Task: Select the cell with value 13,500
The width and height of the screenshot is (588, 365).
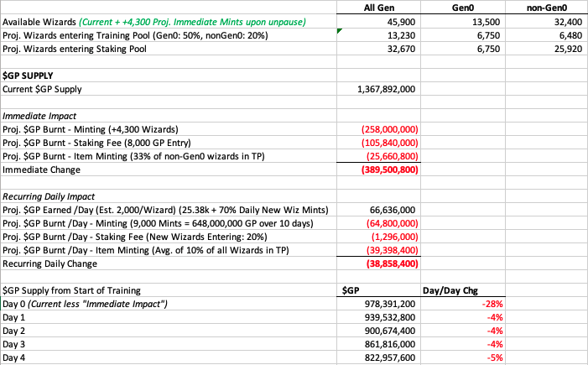Action: (463, 22)
